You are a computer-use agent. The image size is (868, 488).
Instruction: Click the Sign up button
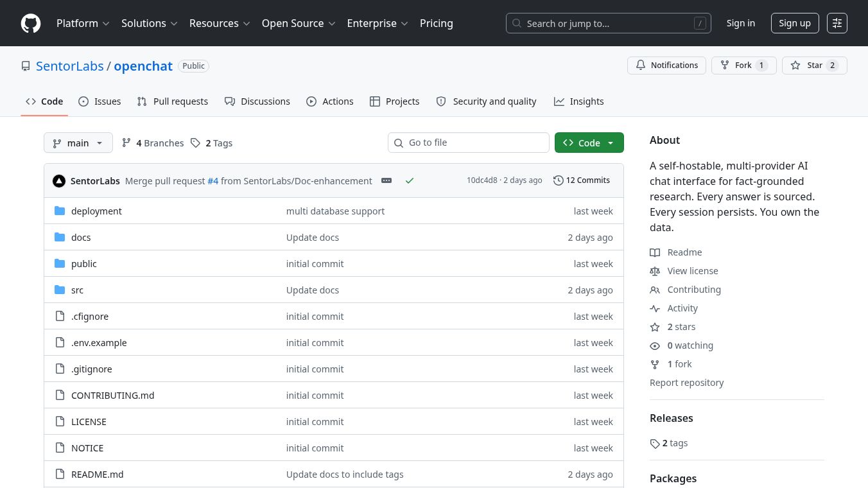point(794,23)
